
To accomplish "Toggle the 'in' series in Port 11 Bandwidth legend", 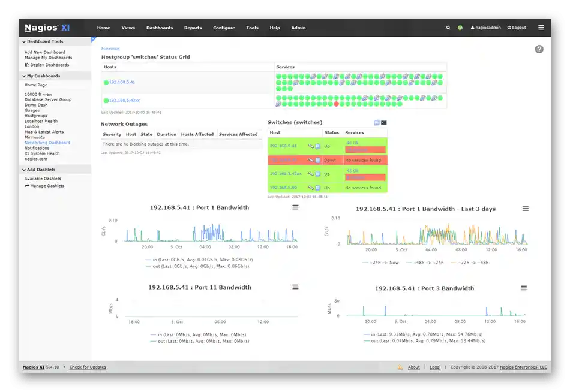I will [x=199, y=334].
